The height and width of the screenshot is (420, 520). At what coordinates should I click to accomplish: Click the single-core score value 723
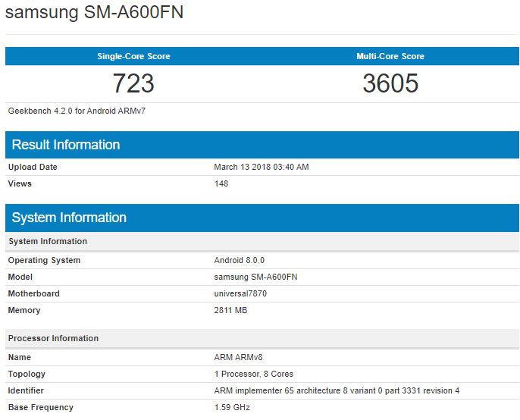(x=133, y=83)
